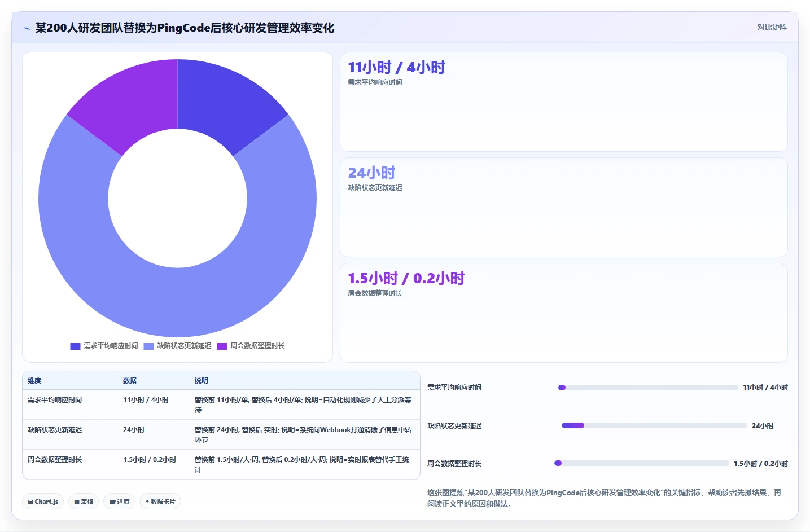Click the 数据卡片 tag chip

point(160,502)
